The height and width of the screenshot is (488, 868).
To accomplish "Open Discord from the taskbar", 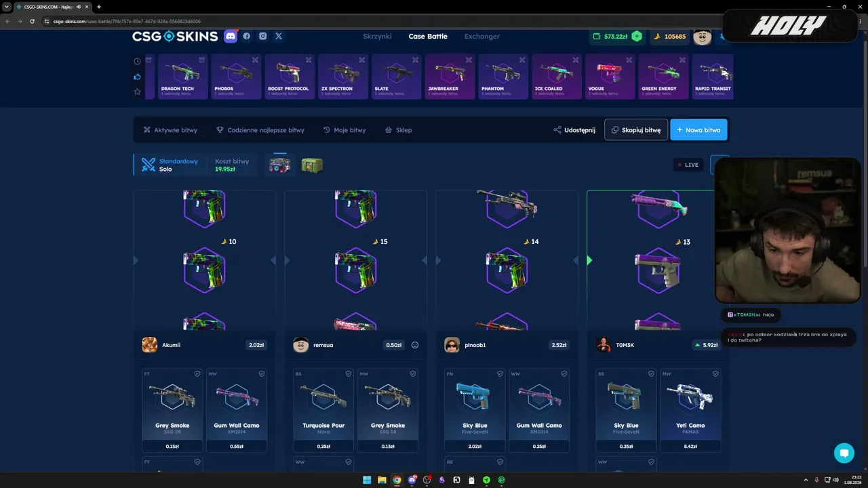I will 412,480.
